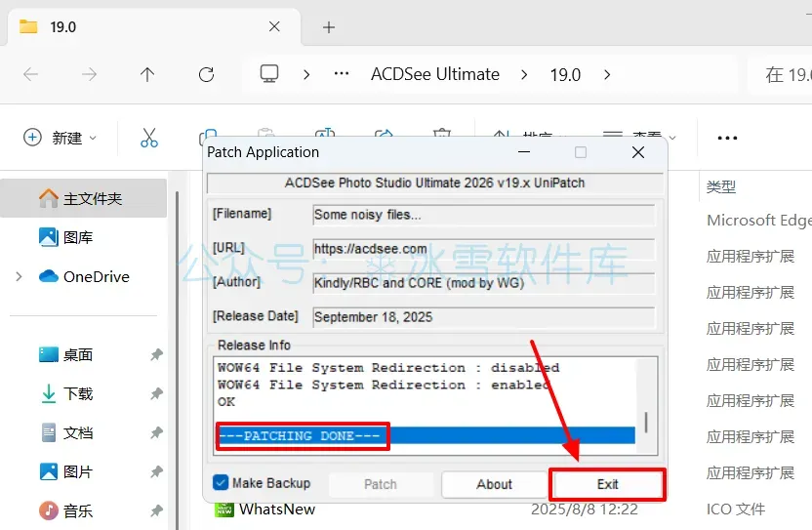
Task: Click the pin icon beside 文档
Action: tap(156, 432)
